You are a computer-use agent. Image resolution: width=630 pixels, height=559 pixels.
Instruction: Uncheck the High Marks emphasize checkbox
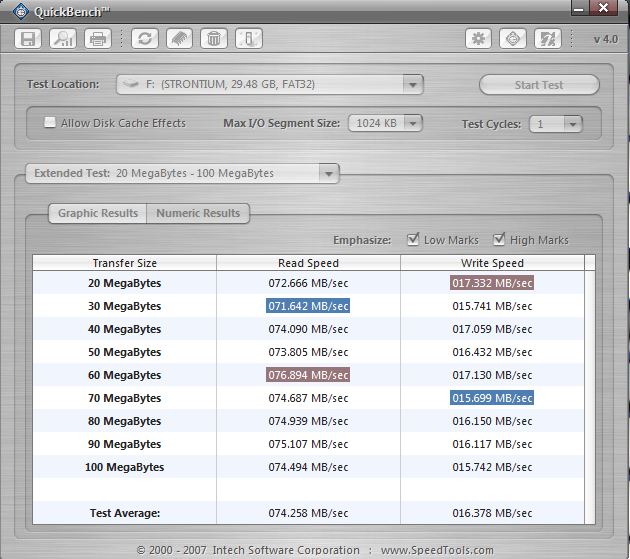click(499, 240)
